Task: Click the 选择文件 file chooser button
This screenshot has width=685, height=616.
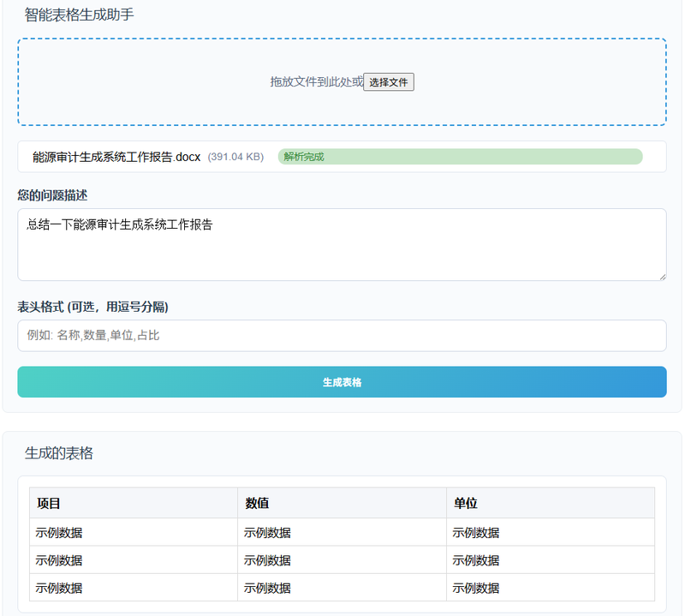Action: (389, 82)
